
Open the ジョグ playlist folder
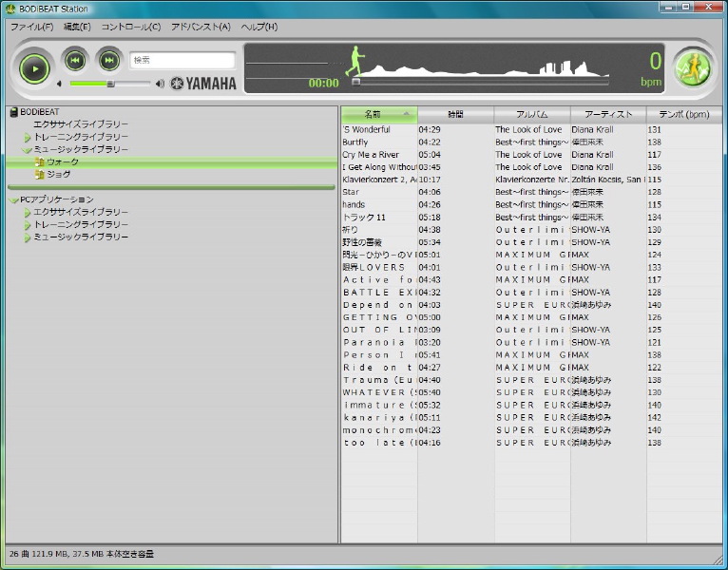(x=57, y=175)
